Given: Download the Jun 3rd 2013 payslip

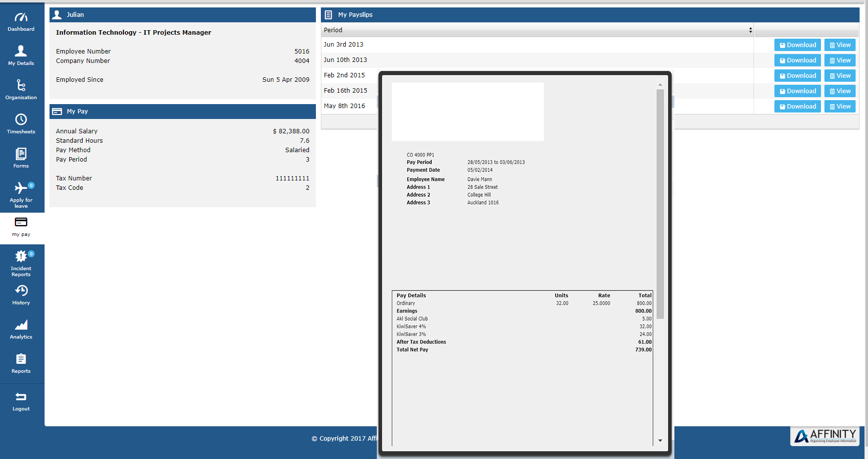Looking at the screenshot, I should 798,45.
